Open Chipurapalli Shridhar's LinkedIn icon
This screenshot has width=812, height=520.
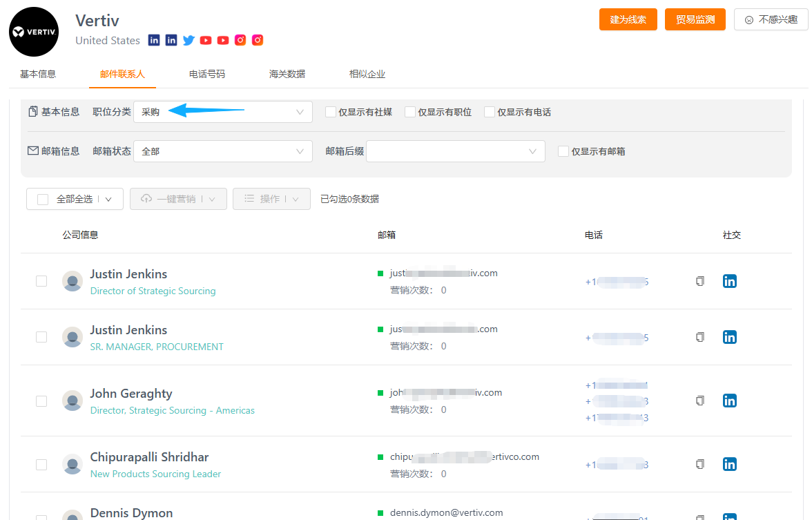[730, 464]
